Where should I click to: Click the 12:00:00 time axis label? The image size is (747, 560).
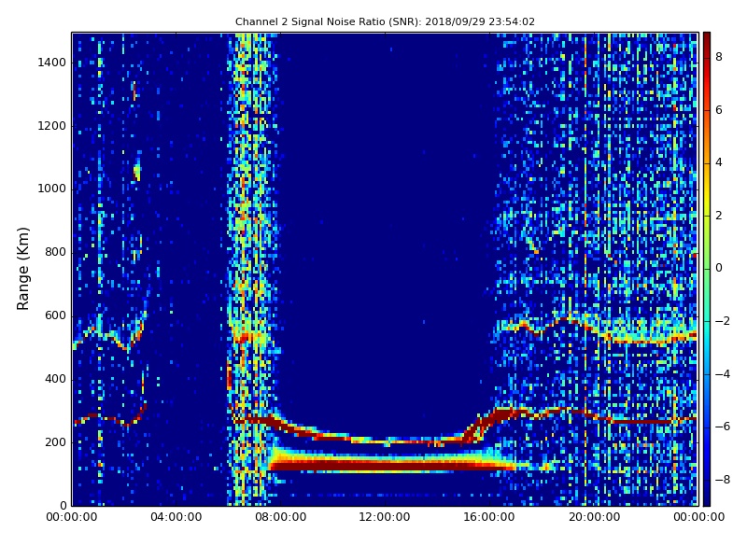pos(385,517)
